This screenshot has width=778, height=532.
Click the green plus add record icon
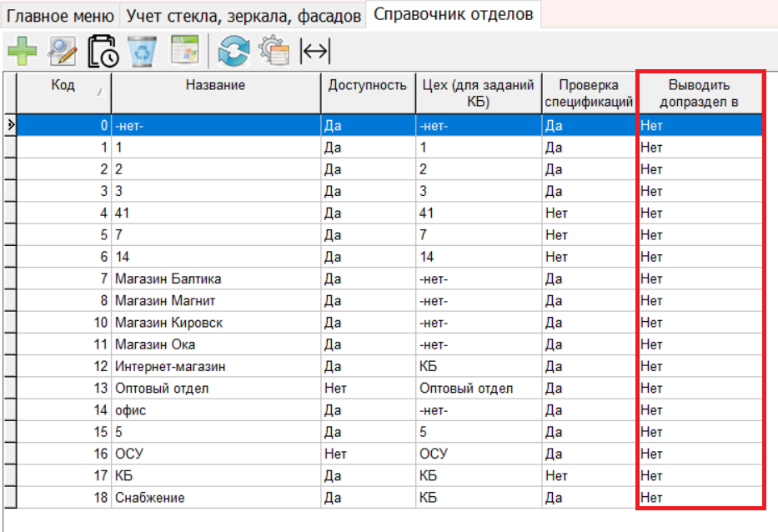(23, 52)
